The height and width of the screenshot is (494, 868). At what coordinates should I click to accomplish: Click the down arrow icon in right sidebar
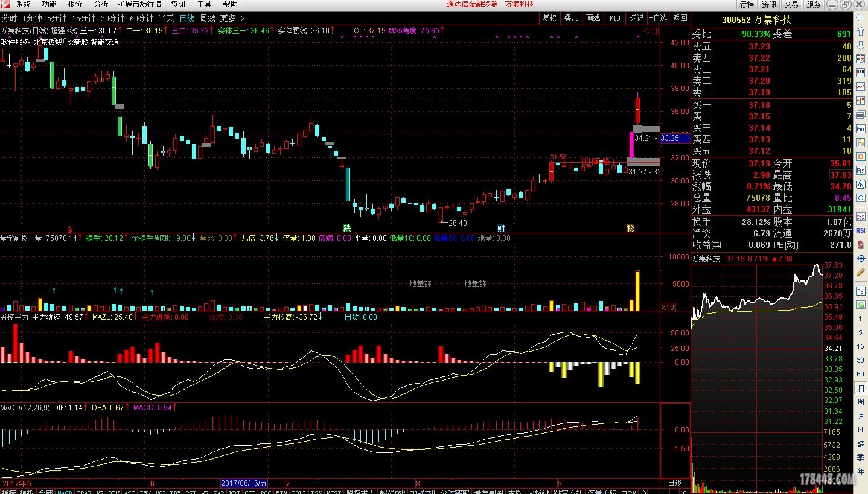(x=860, y=45)
